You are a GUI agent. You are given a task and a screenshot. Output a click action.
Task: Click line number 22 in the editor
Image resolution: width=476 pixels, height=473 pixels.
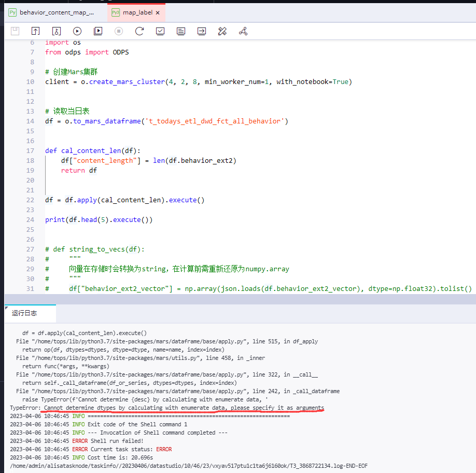pyautogui.click(x=30, y=200)
